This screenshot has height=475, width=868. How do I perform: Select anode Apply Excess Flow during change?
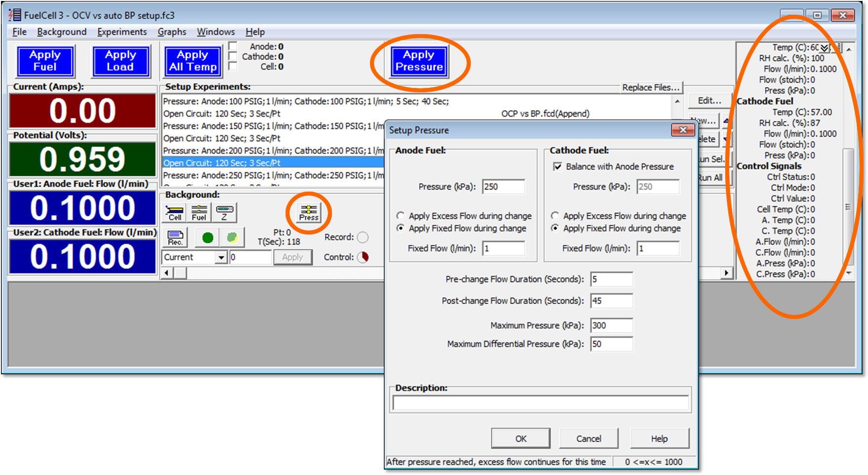(x=401, y=216)
